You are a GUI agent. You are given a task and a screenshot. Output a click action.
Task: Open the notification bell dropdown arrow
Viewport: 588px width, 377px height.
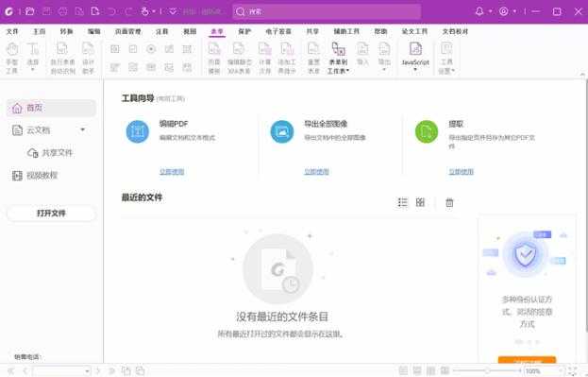[x=491, y=11]
